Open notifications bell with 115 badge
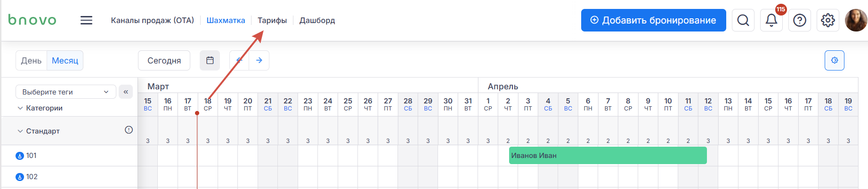The width and height of the screenshot is (868, 189). click(x=771, y=20)
